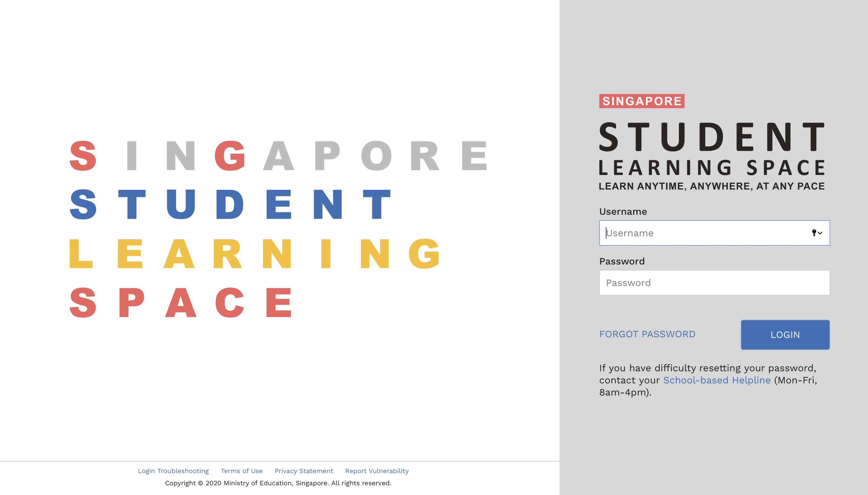Image resolution: width=868 pixels, height=495 pixels.
Task: Open the password manager key icon in Username field
Action: tap(817, 233)
